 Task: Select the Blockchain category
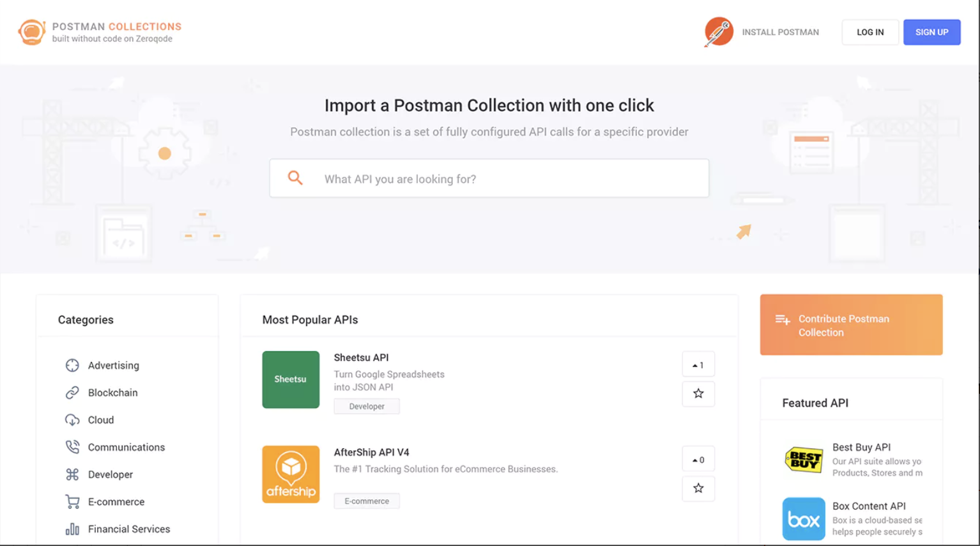tap(112, 393)
